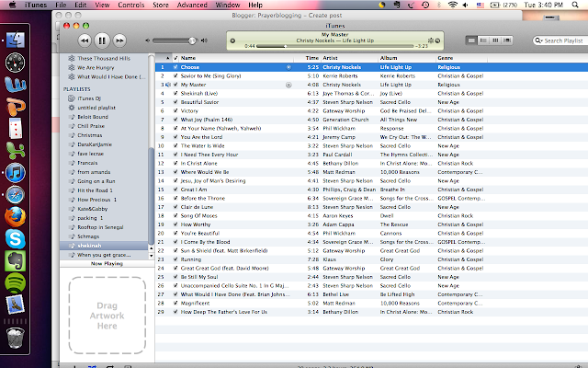Switch to grid view
The height and width of the screenshot is (368, 588).
pyautogui.click(x=495, y=40)
